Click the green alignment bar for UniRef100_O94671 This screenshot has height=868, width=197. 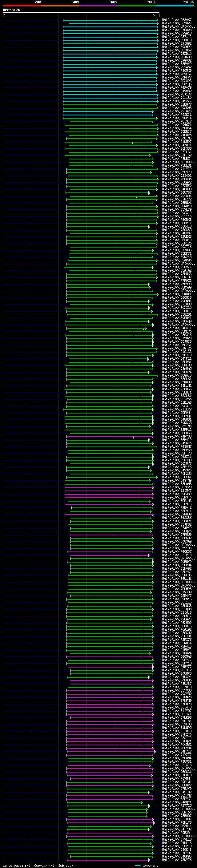click(111, 125)
